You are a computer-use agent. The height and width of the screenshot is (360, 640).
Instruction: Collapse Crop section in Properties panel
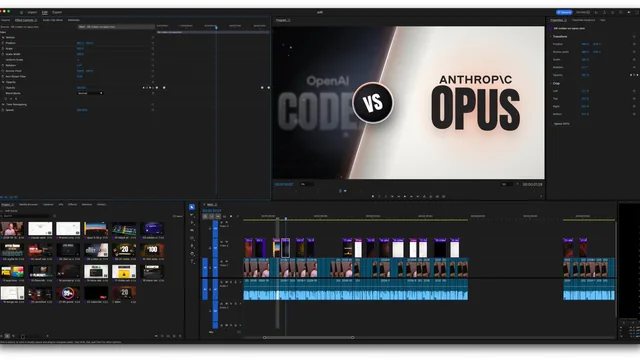551,83
